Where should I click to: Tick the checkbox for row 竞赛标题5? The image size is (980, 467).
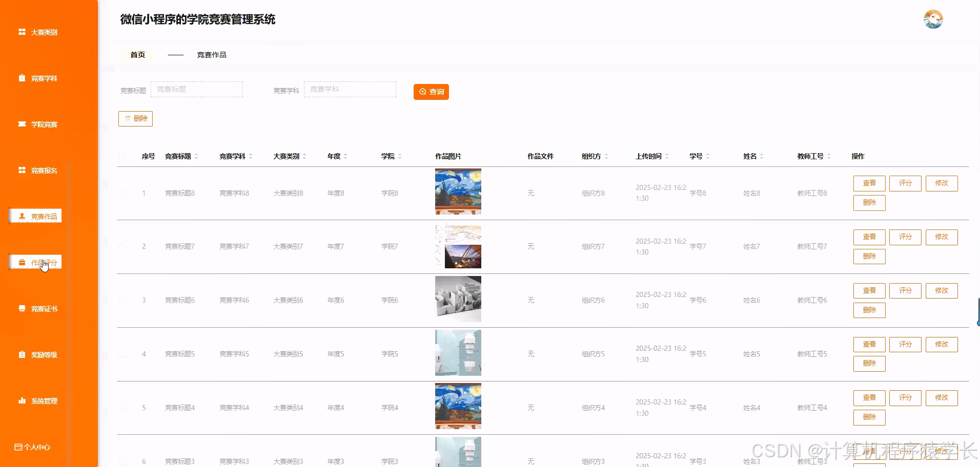(x=122, y=354)
